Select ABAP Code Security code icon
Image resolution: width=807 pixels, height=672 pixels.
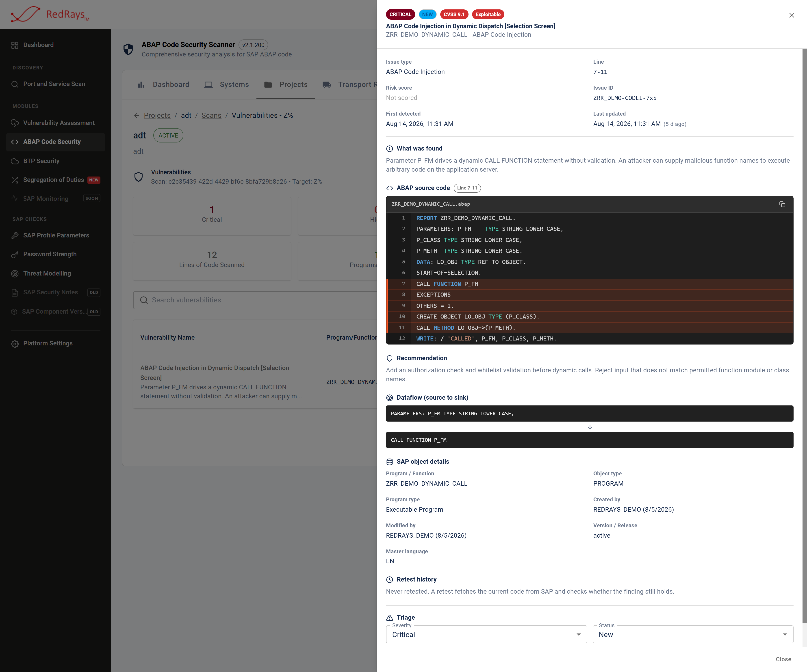tap(15, 142)
